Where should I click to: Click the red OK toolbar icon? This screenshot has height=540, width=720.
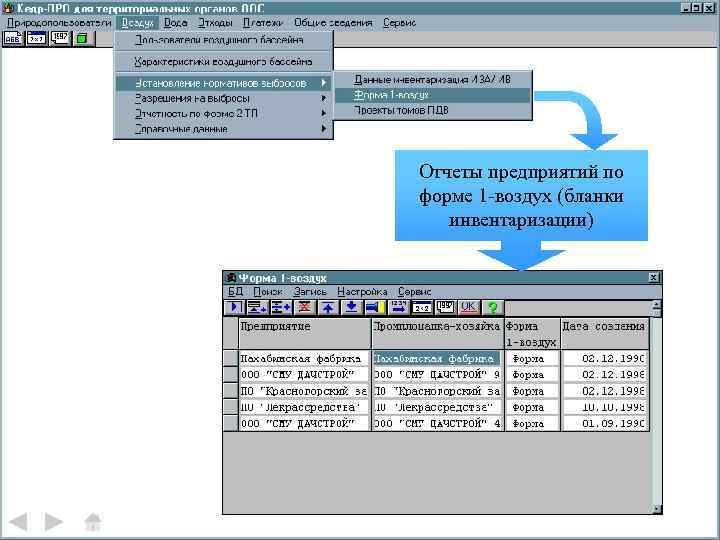(x=468, y=307)
